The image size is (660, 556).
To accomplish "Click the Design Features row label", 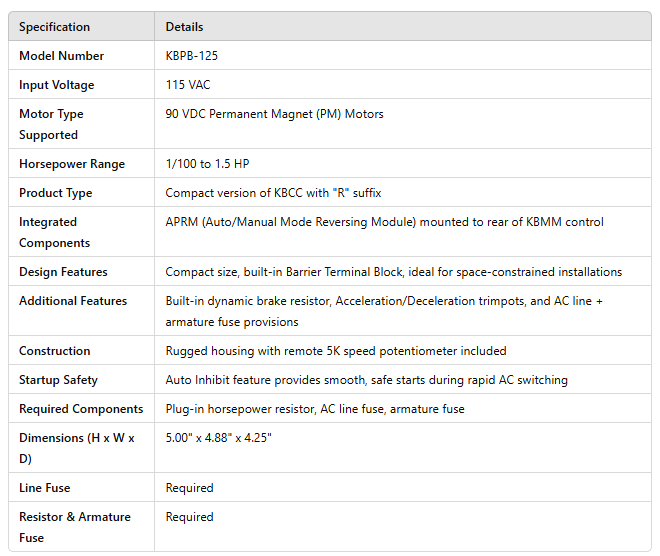I will coord(63,272).
